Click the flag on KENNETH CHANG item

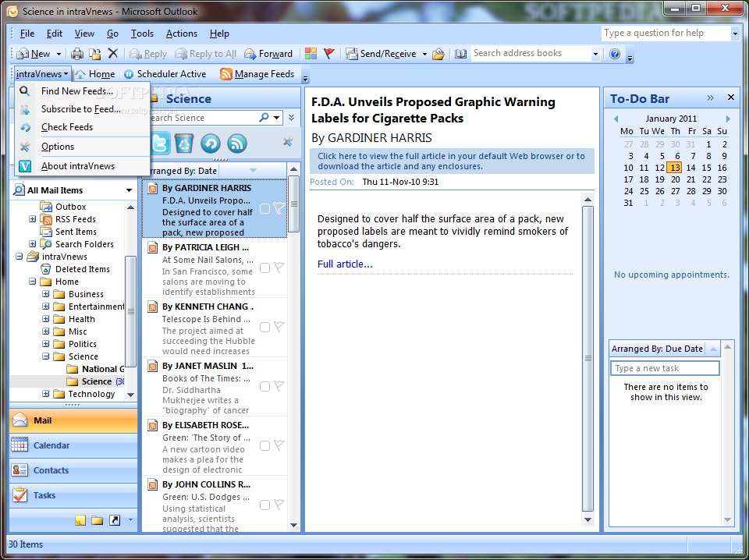(279, 327)
